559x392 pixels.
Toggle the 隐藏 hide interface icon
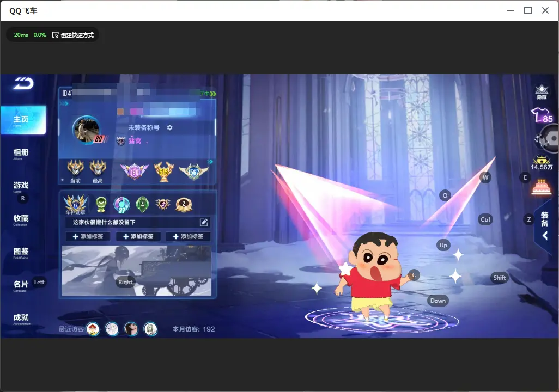(542, 92)
